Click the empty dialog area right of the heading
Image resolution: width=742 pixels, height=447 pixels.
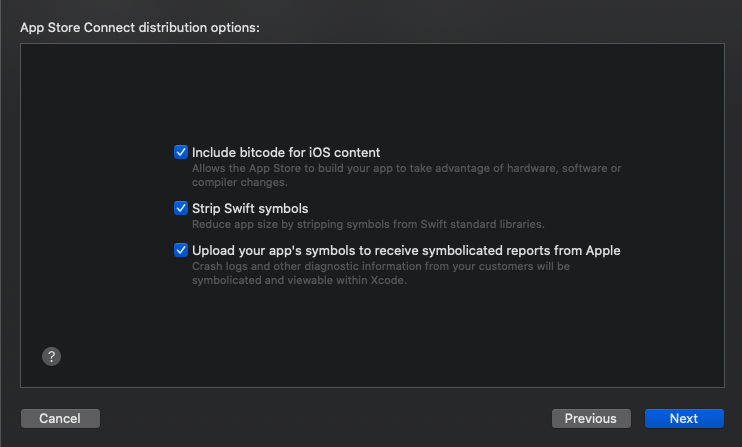click(500, 27)
